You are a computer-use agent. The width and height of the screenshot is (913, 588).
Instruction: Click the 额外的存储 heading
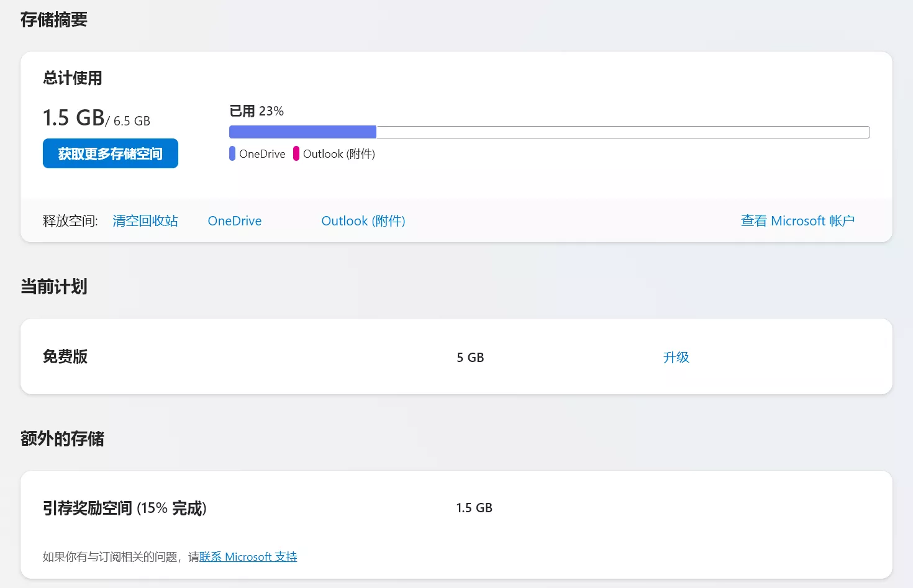click(62, 439)
